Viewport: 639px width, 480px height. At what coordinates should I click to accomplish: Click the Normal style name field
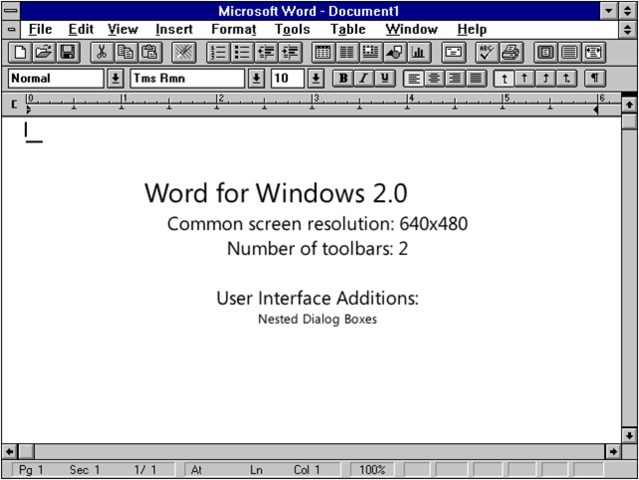(x=56, y=78)
